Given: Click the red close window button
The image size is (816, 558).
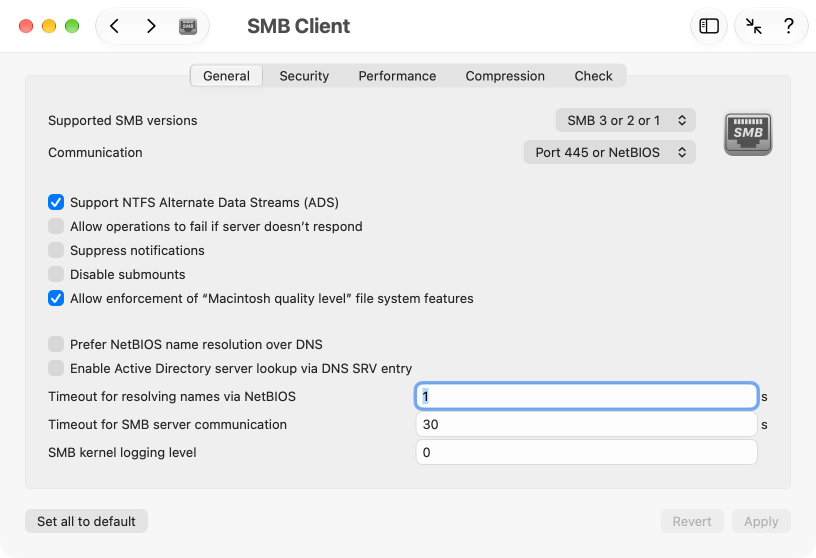Looking at the screenshot, I should click(26, 26).
